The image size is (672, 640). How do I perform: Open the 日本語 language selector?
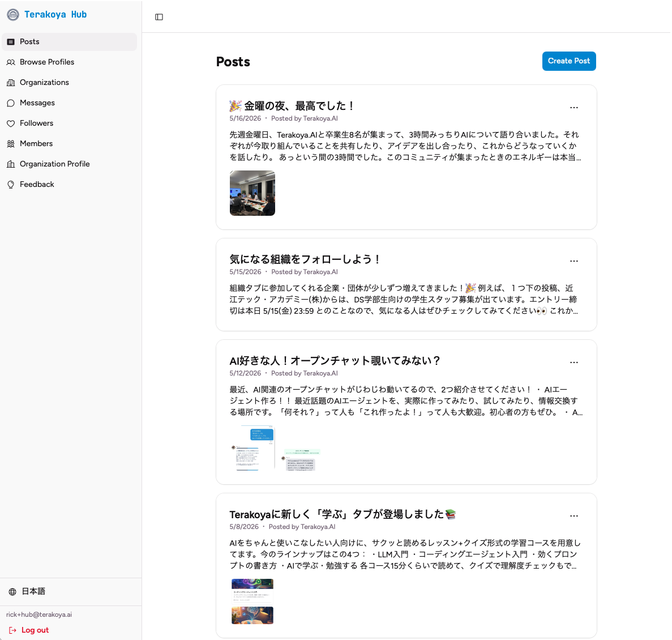33,591
